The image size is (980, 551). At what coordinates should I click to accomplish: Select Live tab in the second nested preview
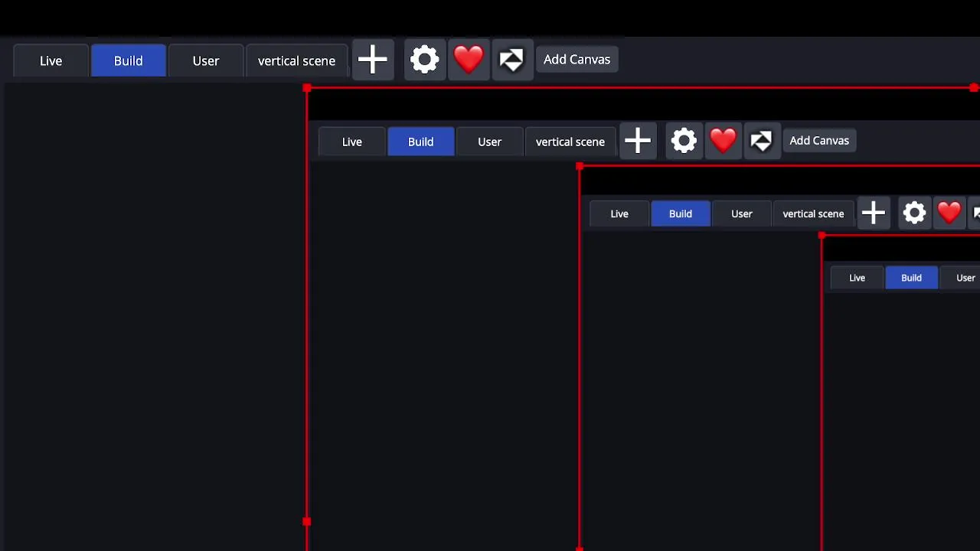pos(619,214)
